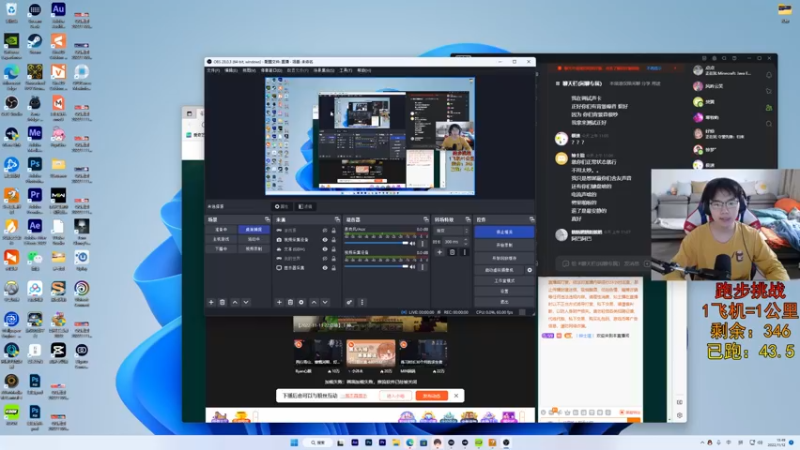Open advanced audio properties in the Audio Mixer
800x450 pixels.
[349, 302]
